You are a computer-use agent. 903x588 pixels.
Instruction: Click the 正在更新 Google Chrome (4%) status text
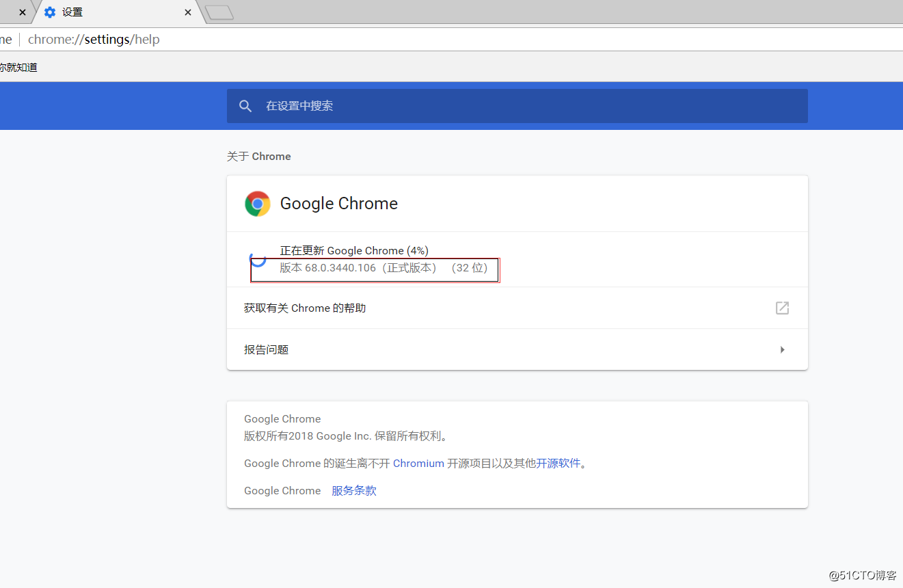pyautogui.click(x=354, y=250)
